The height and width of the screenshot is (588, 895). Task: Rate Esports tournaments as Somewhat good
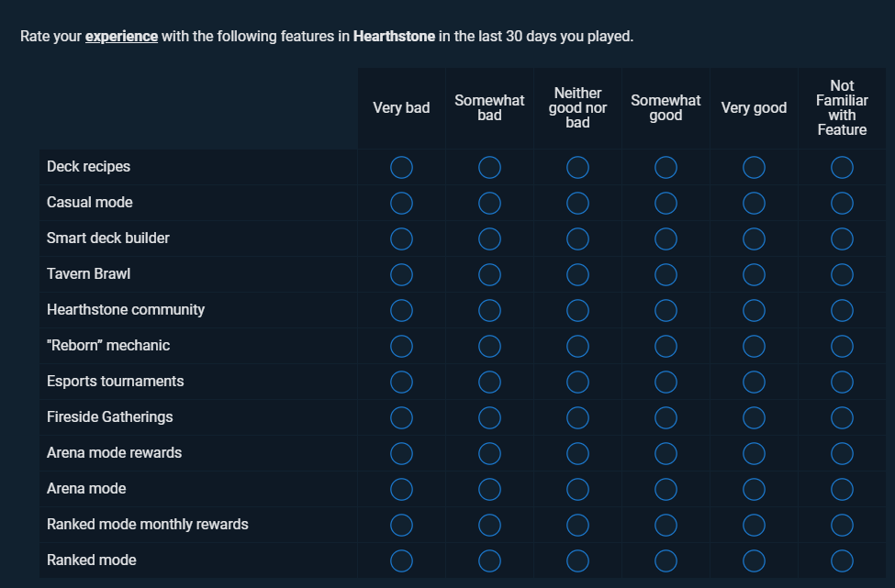click(x=666, y=383)
